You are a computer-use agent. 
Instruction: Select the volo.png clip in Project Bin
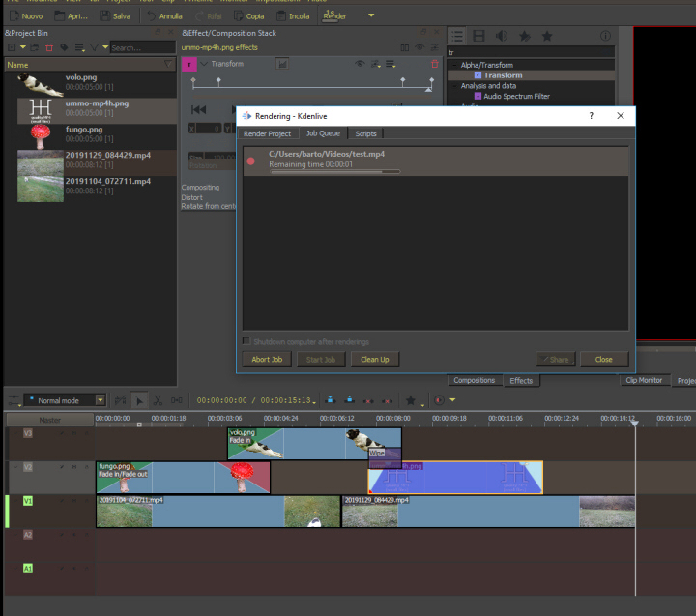(97, 84)
